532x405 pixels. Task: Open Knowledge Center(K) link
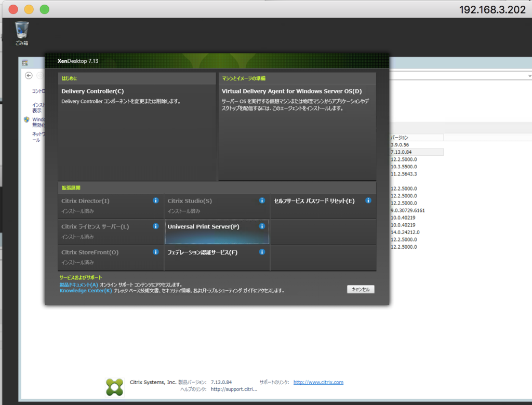point(86,291)
